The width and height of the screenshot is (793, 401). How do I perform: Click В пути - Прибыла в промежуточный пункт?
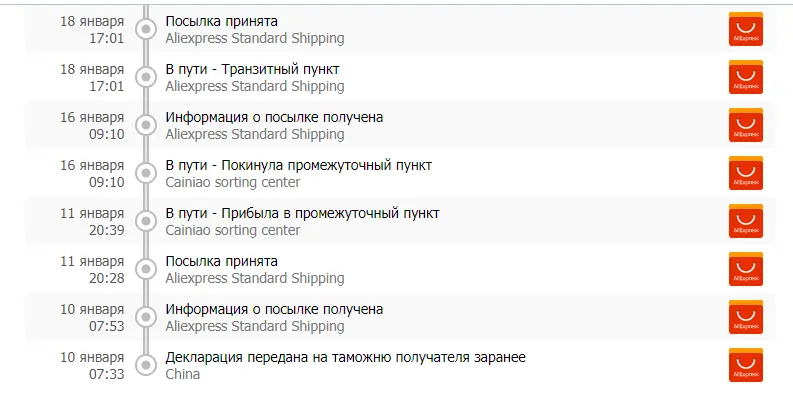click(x=302, y=213)
